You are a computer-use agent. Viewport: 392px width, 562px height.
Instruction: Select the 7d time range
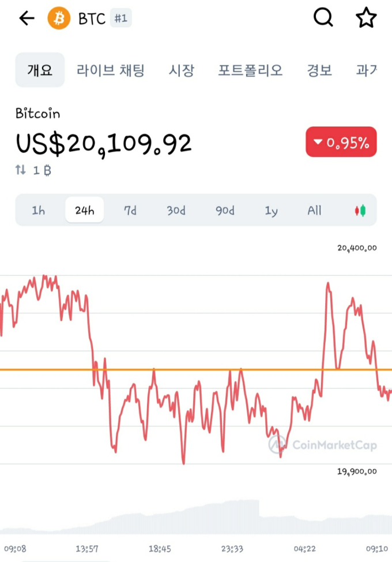pos(130,211)
